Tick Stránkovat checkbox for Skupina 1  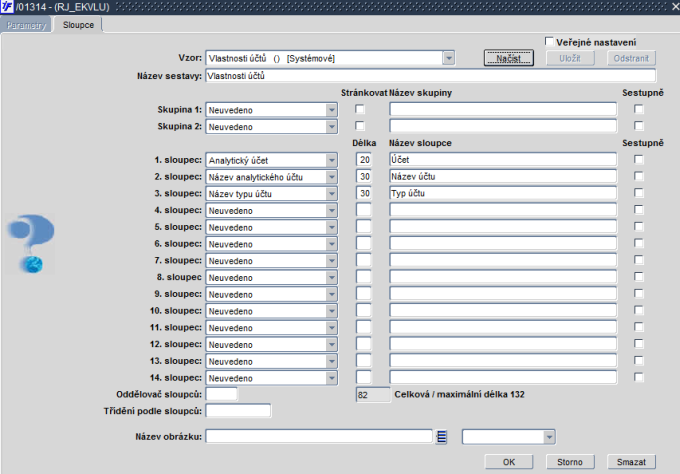[360, 109]
